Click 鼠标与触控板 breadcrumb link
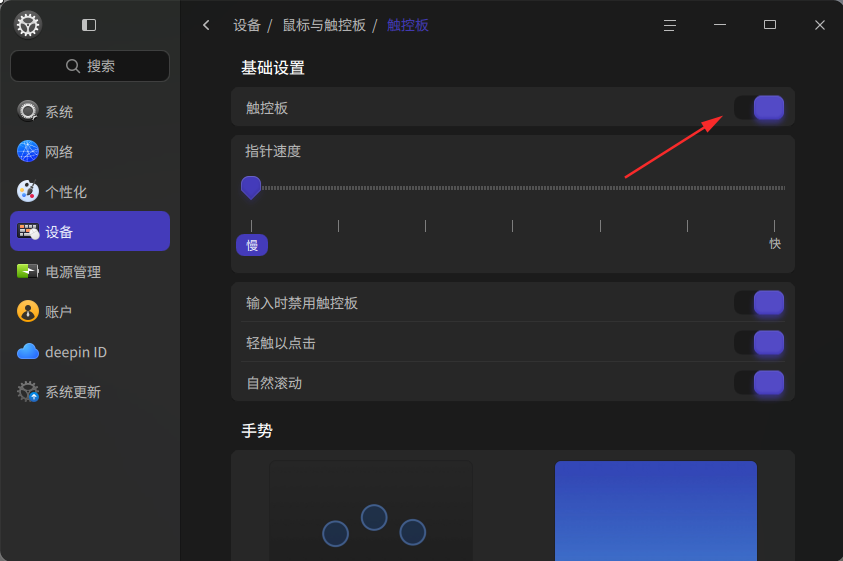The image size is (843, 561). pyautogui.click(x=324, y=25)
